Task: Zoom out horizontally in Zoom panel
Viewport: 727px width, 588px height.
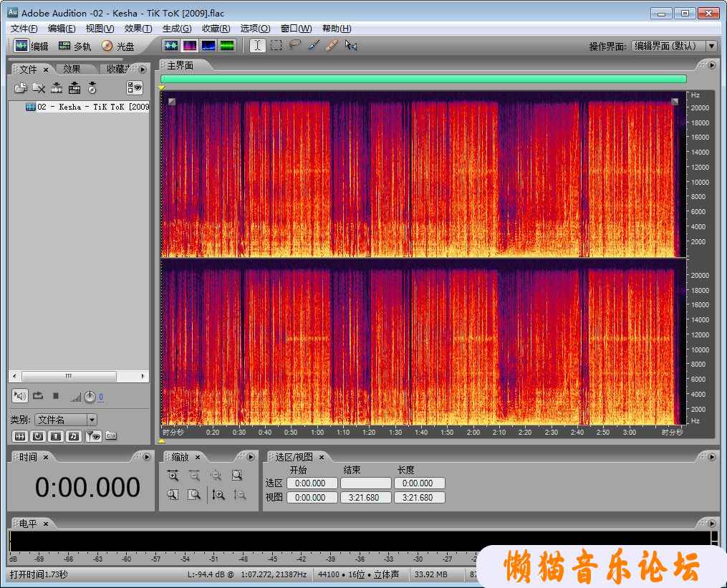Action: point(194,476)
